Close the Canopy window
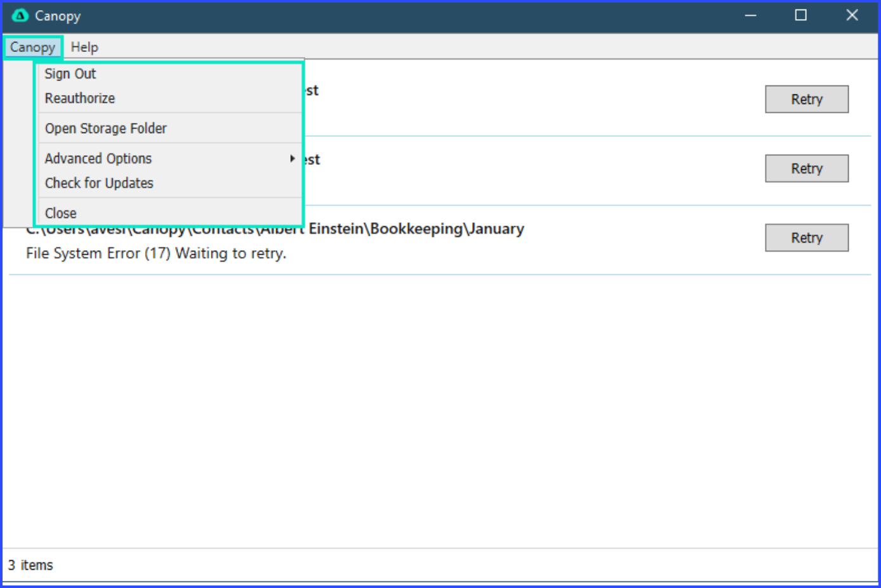This screenshot has width=881, height=588. (x=852, y=16)
